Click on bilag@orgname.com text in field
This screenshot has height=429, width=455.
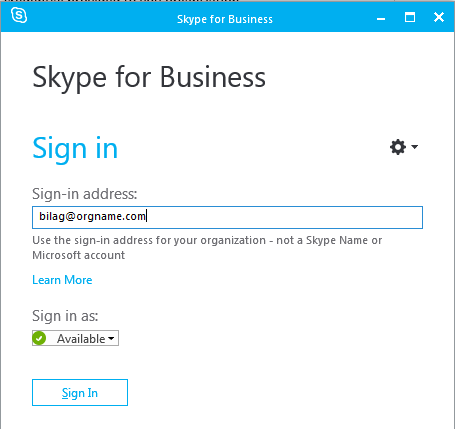pyautogui.click(x=92, y=216)
